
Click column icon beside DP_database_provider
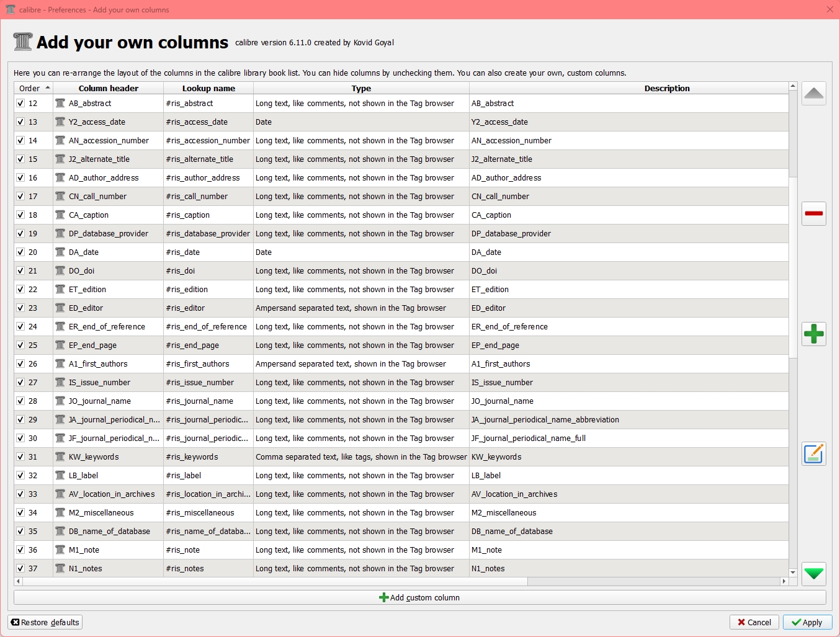(x=60, y=234)
